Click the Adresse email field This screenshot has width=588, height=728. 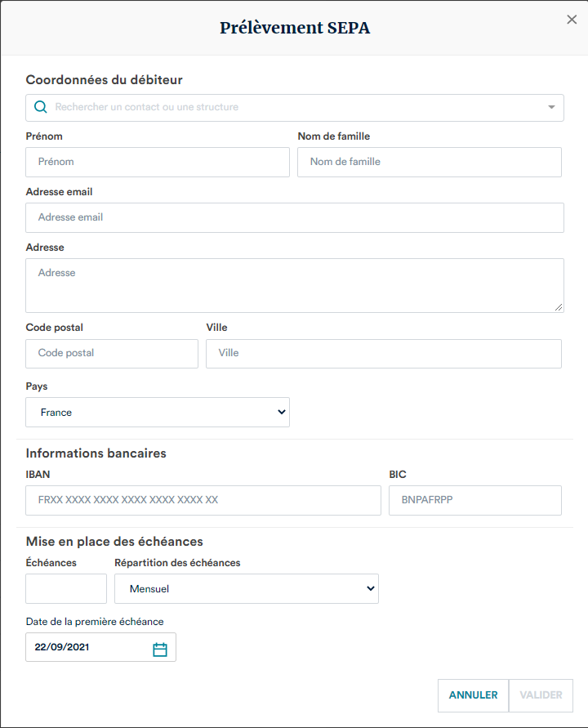point(295,217)
